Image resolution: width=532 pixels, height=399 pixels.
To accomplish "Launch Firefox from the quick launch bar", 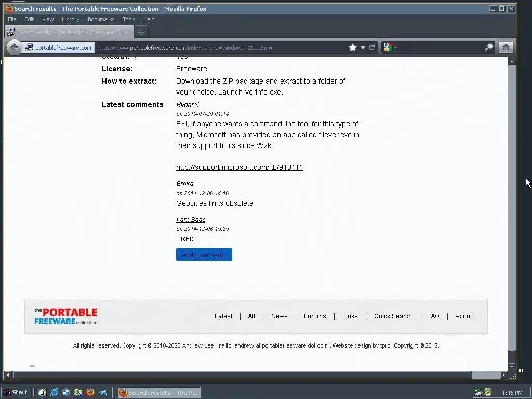I will 90,392.
